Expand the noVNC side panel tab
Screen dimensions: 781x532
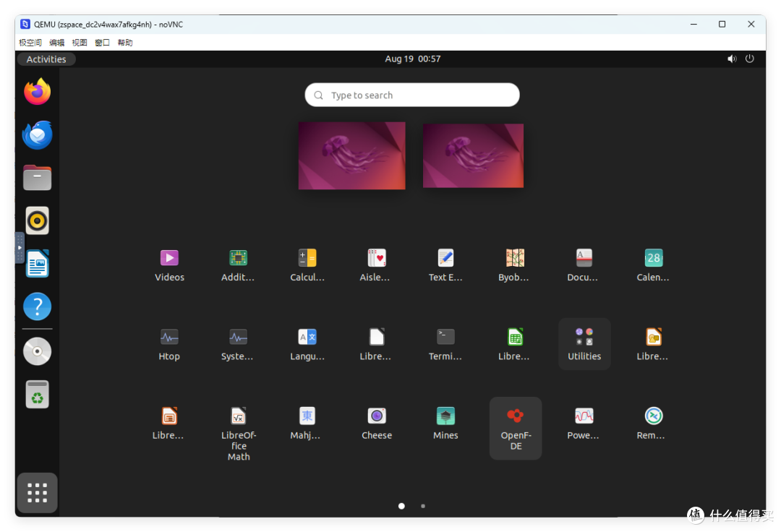tap(19, 248)
